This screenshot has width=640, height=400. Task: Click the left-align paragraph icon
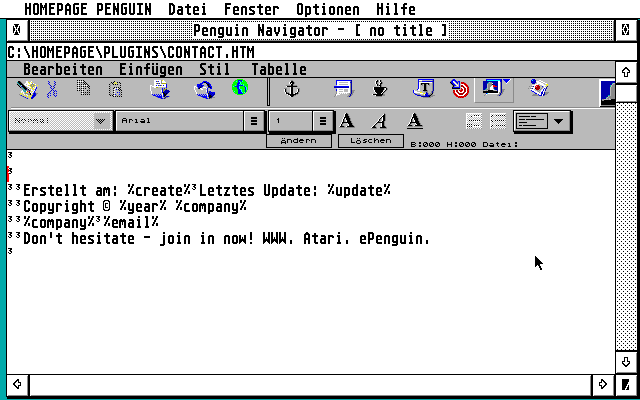point(532,121)
